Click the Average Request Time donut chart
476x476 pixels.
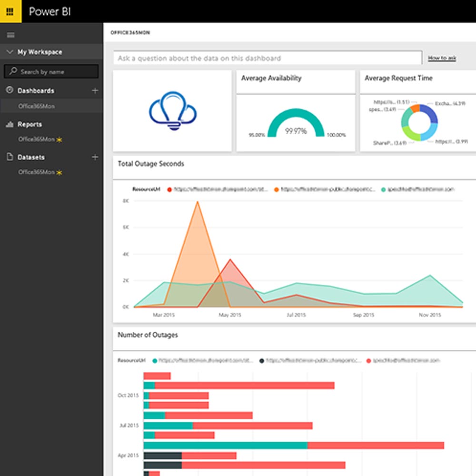pos(419,122)
